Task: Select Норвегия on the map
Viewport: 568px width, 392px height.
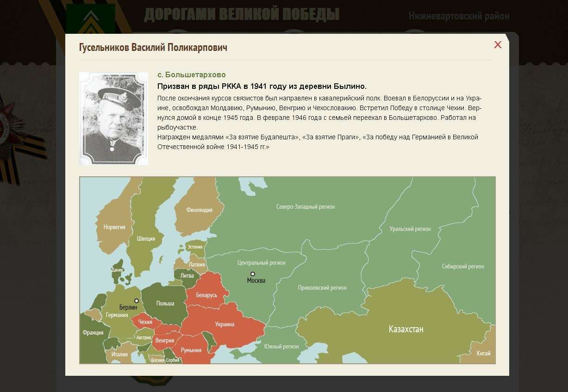Action: click(114, 227)
